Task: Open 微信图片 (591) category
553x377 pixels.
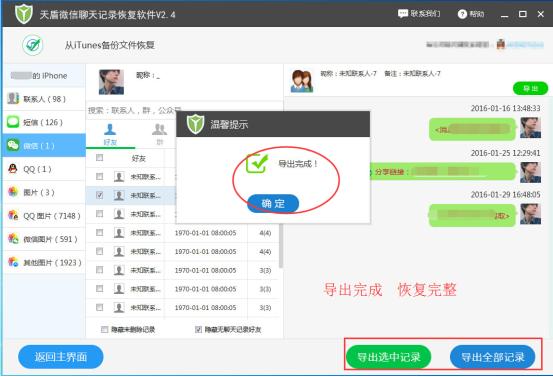Action: pos(44,239)
